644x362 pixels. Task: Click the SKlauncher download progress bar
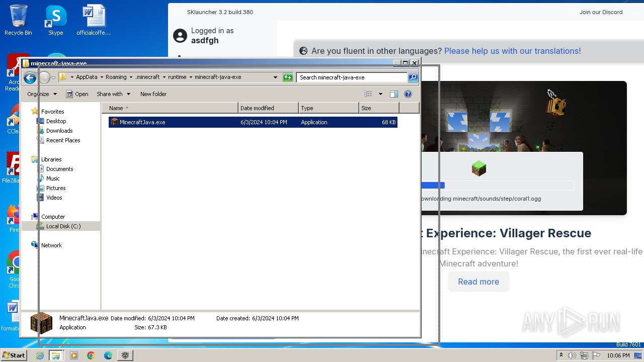tap(498, 186)
